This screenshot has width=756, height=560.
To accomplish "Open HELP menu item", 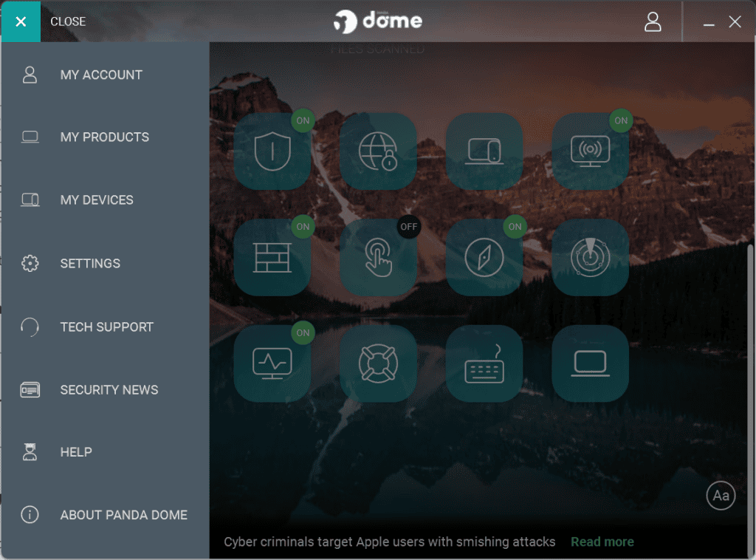I will (x=105, y=452).
